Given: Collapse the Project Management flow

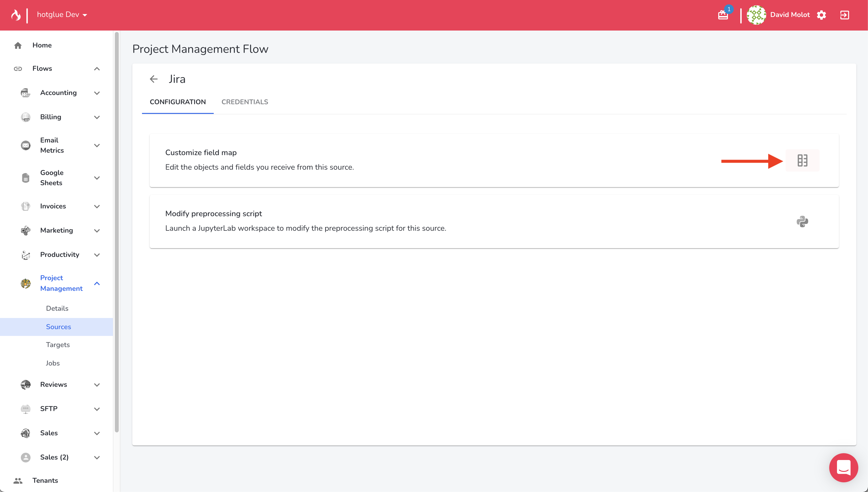Looking at the screenshot, I should click(x=97, y=284).
